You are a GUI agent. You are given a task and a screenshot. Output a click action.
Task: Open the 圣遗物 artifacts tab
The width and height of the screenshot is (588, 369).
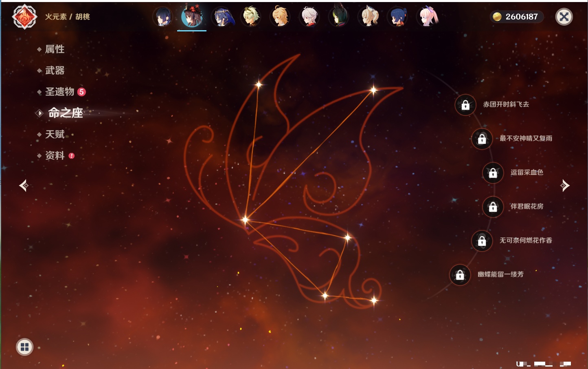(59, 92)
